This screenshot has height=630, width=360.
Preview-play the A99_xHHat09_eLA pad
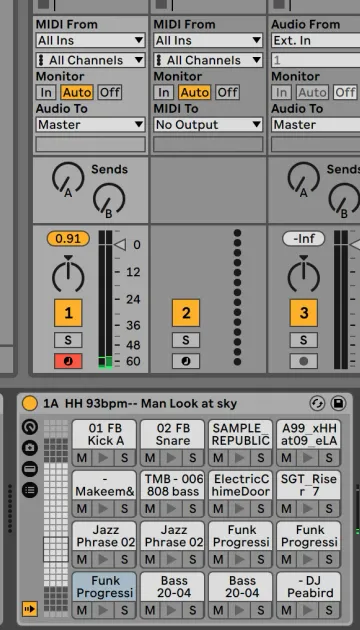pos(308,458)
